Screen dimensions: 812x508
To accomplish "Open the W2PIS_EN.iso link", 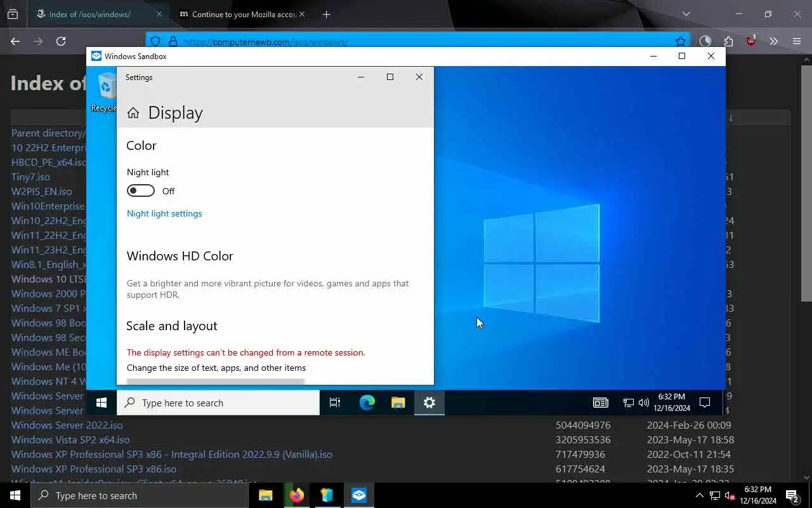I will click(x=42, y=191).
